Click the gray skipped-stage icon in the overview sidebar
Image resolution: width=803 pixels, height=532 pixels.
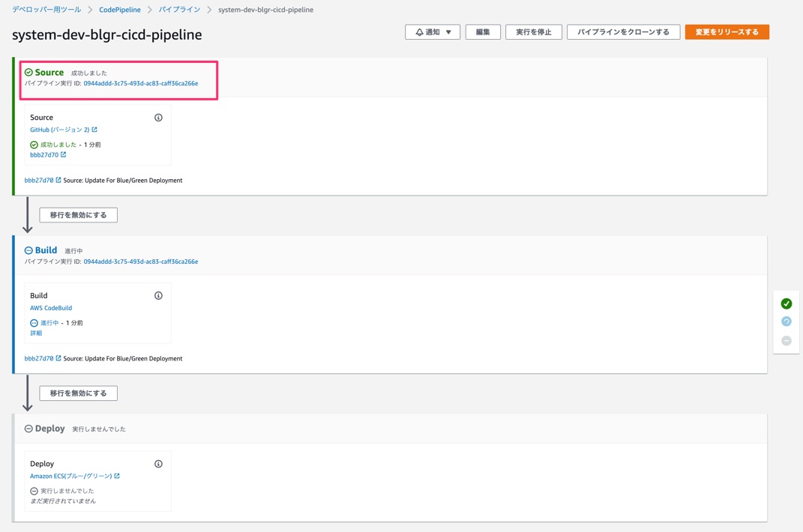[x=786, y=340]
